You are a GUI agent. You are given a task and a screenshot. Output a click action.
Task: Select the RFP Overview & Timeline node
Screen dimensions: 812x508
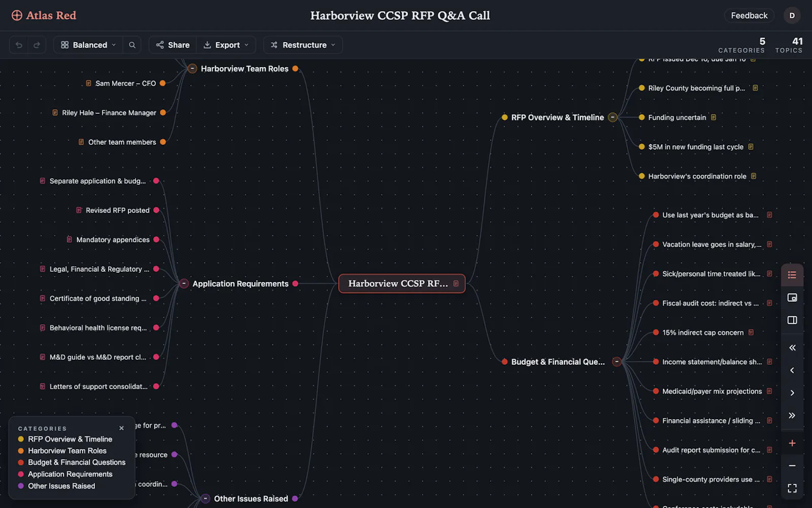[557, 117]
